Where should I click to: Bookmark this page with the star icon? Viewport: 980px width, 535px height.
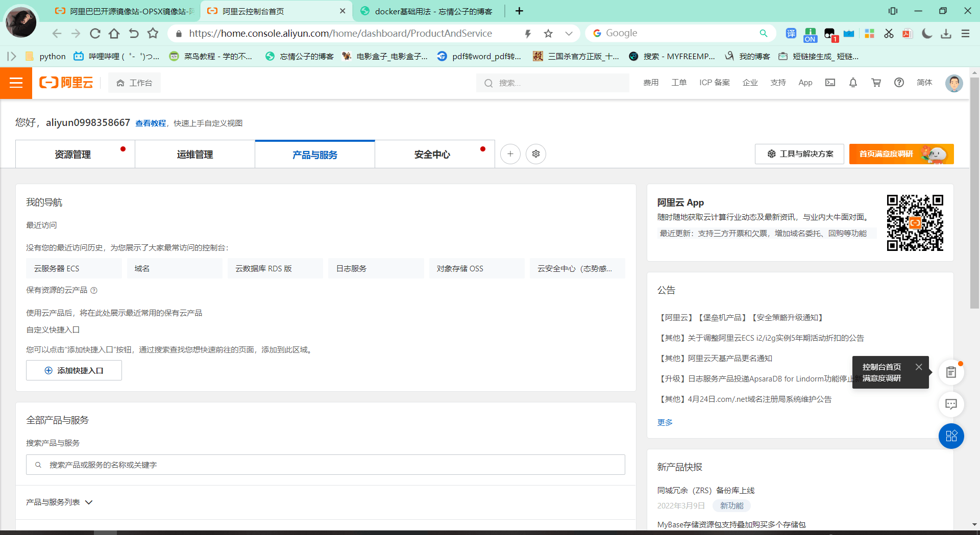[548, 34]
